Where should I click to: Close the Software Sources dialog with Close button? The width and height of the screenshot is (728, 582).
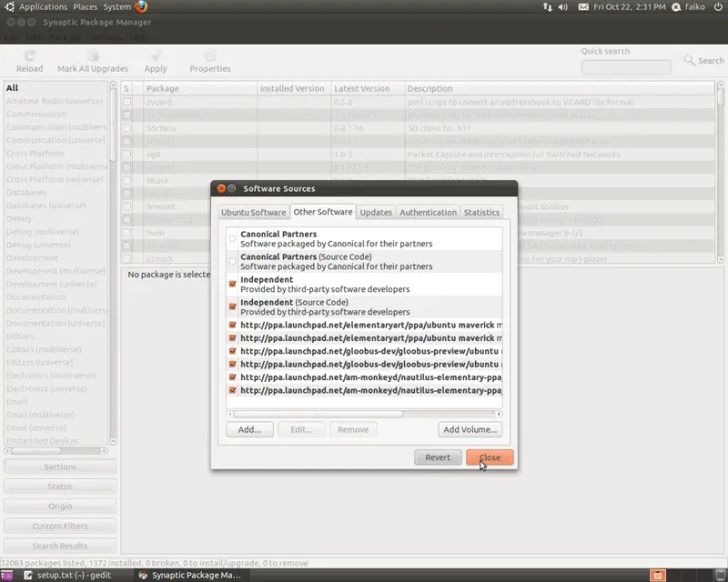point(490,457)
